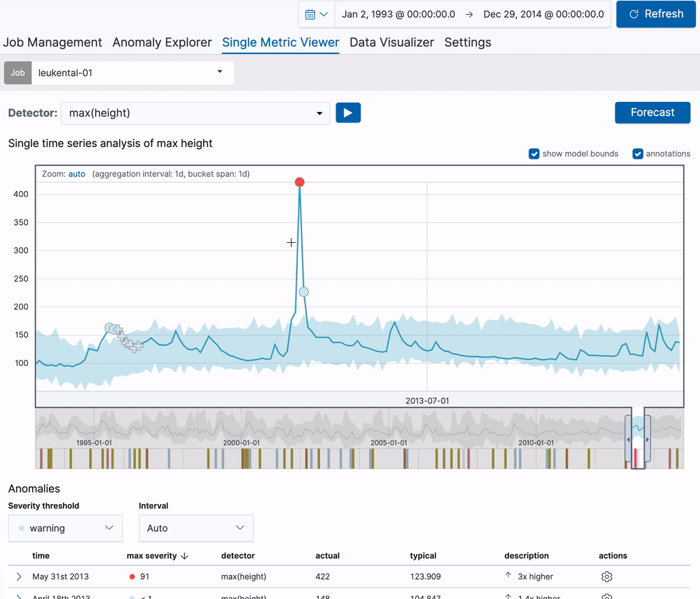Open actions gear for May 31st anomaly
The image size is (700, 599).
click(606, 576)
